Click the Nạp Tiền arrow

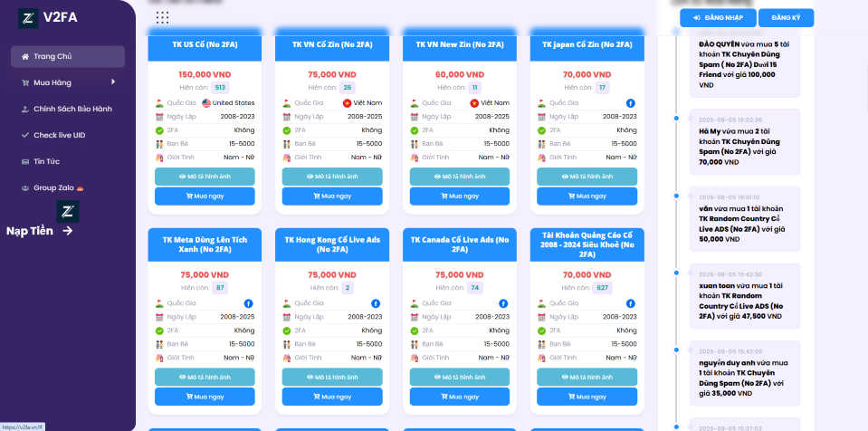(x=68, y=231)
